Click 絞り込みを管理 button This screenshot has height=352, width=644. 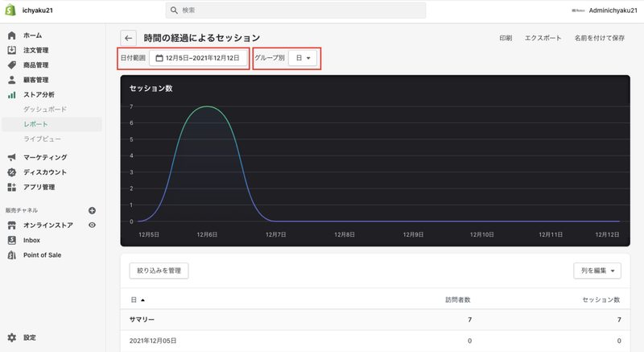(x=159, y=271)
